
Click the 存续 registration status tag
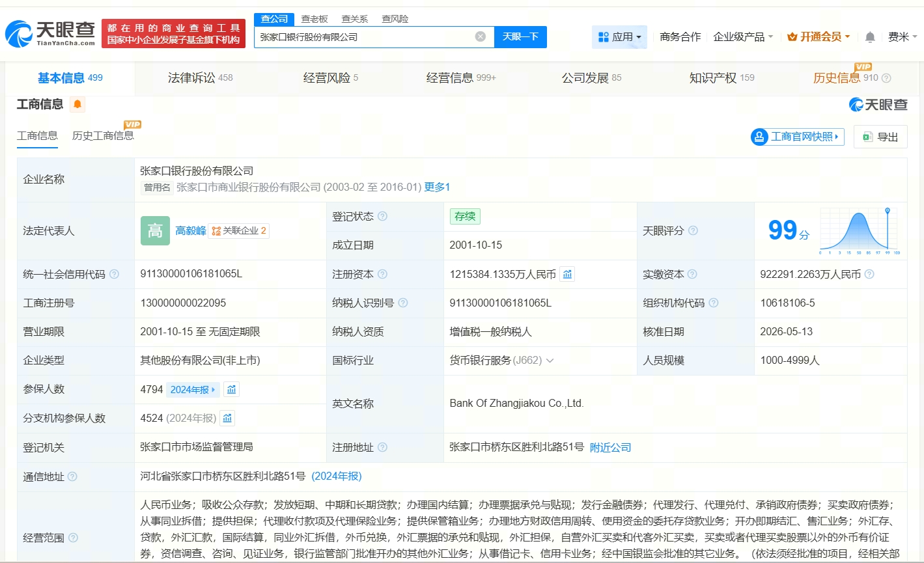pyautogui.click(x=465, y=217)
